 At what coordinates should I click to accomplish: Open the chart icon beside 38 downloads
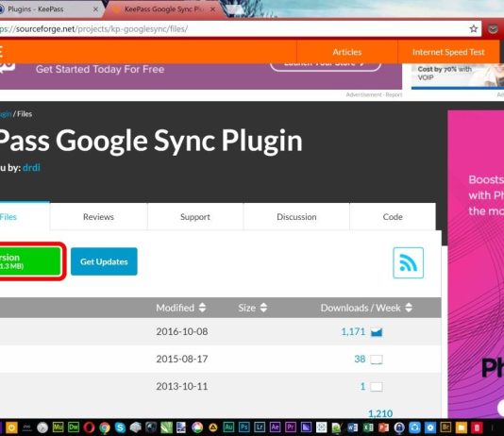tap(377, 360)
